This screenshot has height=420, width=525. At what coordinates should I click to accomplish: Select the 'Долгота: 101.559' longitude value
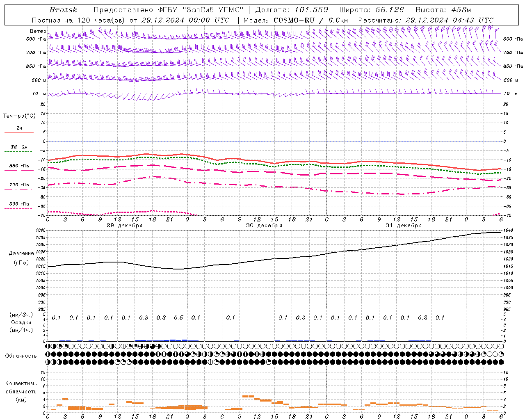292,10
